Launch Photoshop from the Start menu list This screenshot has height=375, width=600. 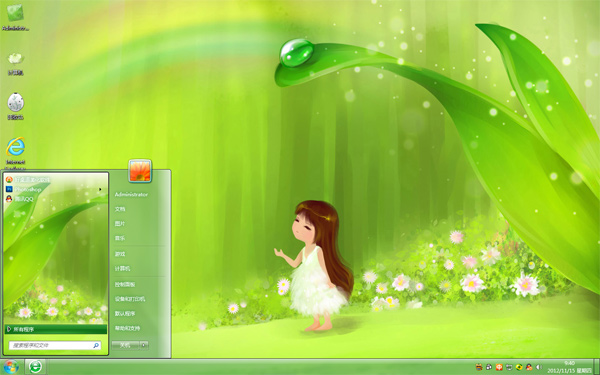click(28, 189)
